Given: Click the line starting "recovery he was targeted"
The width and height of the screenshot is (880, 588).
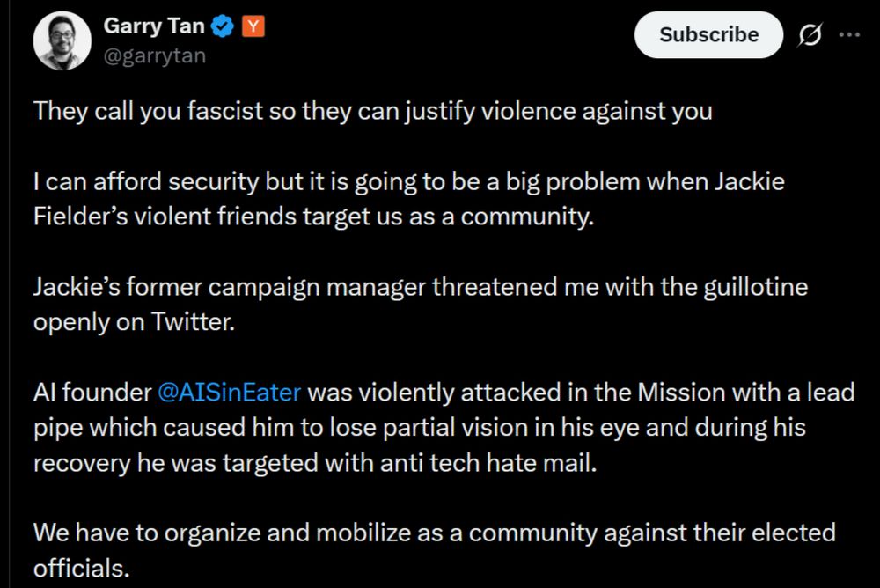Looking at the screenshot, I should tap(315, 463).
